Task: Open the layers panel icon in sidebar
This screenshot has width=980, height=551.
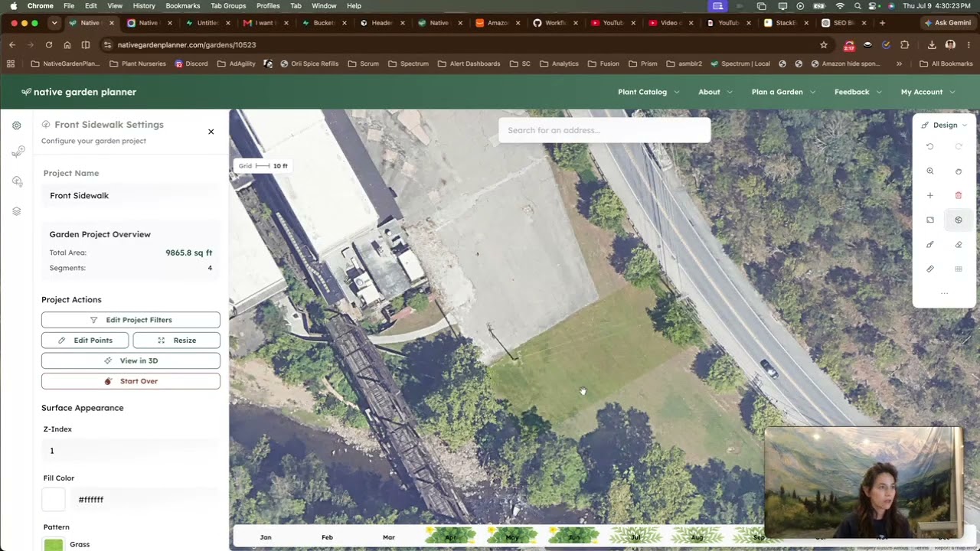Action: coord(17,211)
